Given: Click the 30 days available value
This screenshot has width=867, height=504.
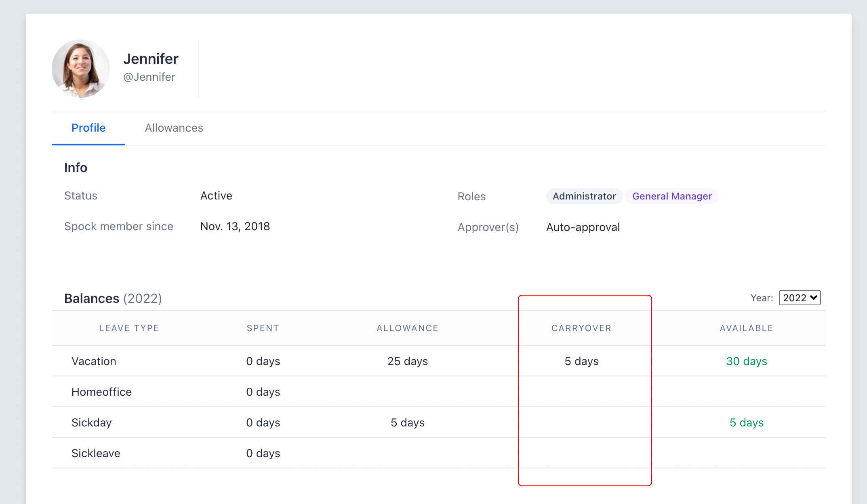Looking at the screenshot, I should pos(746,361).
